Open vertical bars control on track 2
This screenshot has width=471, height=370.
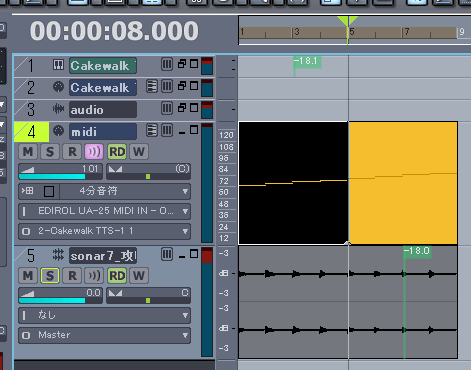point(167,86)
